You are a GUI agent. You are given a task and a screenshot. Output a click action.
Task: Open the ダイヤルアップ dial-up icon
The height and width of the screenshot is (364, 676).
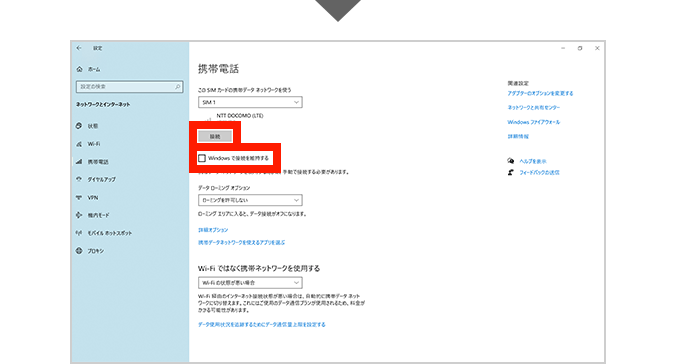pyautogui.click(x=79, y=179)
